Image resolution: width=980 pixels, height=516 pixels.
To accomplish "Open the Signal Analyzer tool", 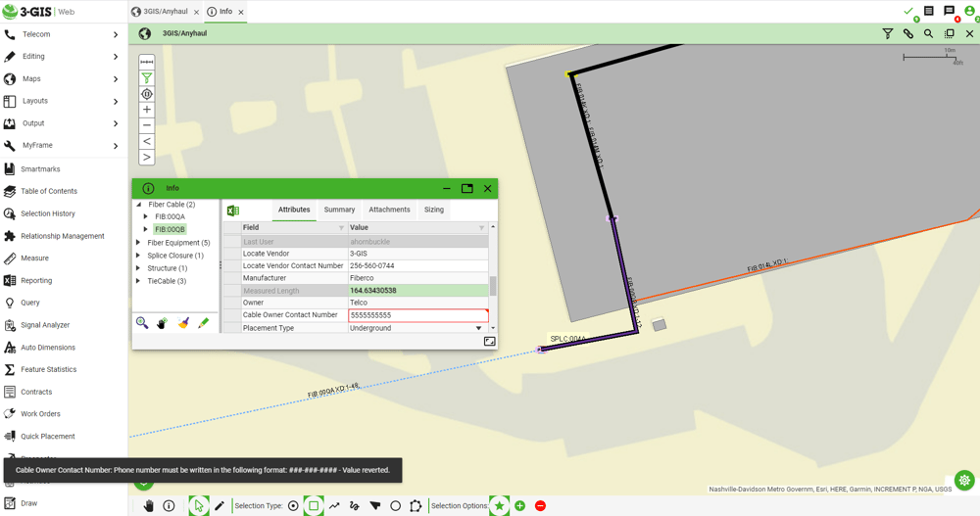I will coord(45,325).
